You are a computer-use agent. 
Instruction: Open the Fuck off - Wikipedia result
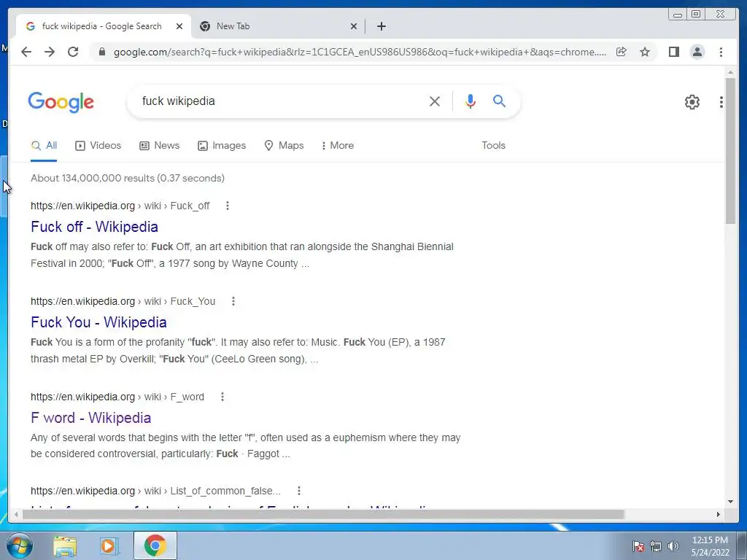[x=94, y=227]
